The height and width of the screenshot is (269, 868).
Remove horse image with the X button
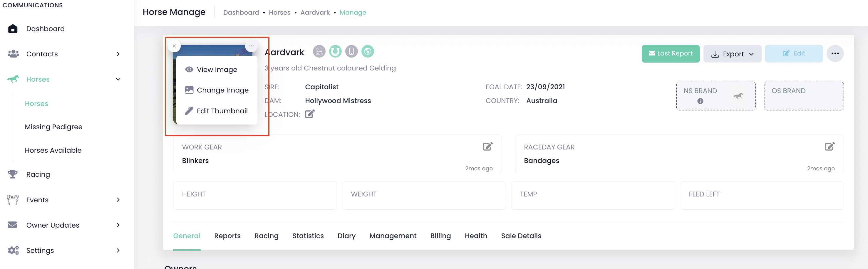(x=174, y=46)
